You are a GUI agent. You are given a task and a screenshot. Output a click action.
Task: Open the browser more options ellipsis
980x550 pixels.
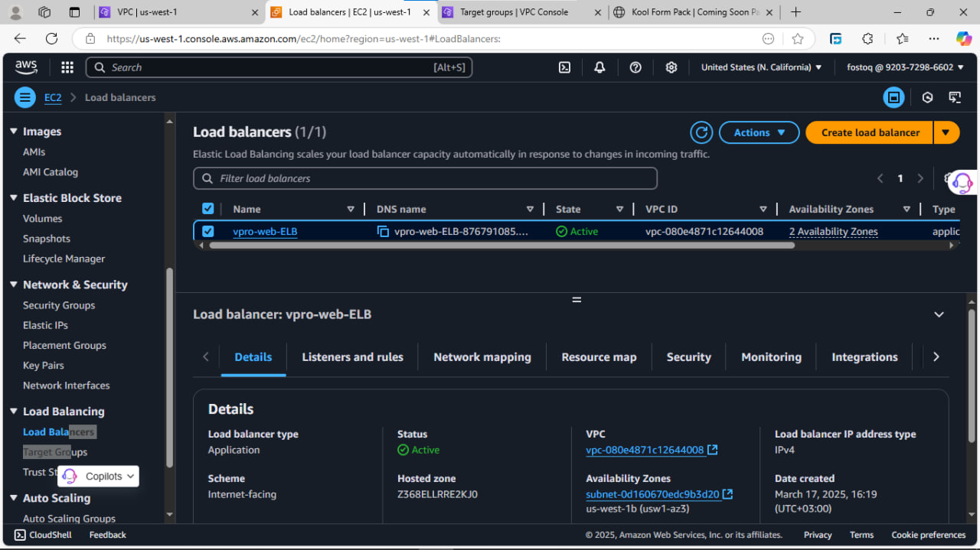[934, 38]
